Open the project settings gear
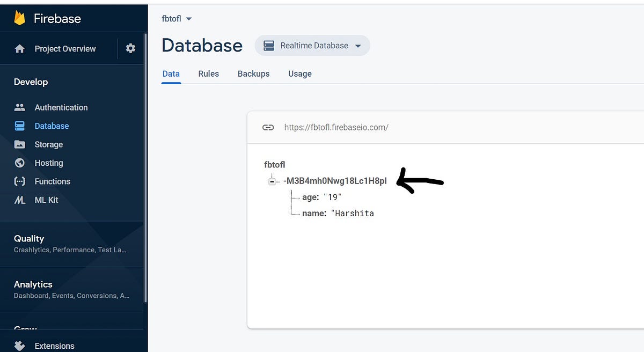 coord(130,48)
